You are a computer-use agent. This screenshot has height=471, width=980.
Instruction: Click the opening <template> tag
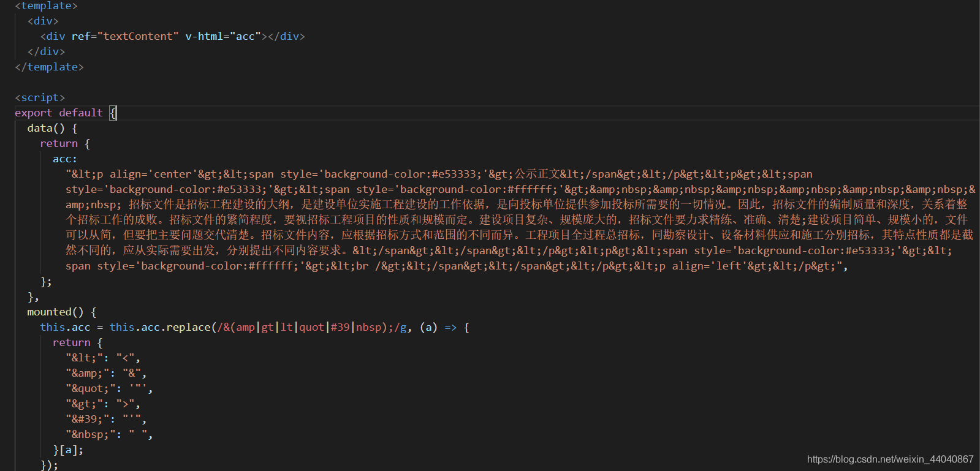[46, 6]
